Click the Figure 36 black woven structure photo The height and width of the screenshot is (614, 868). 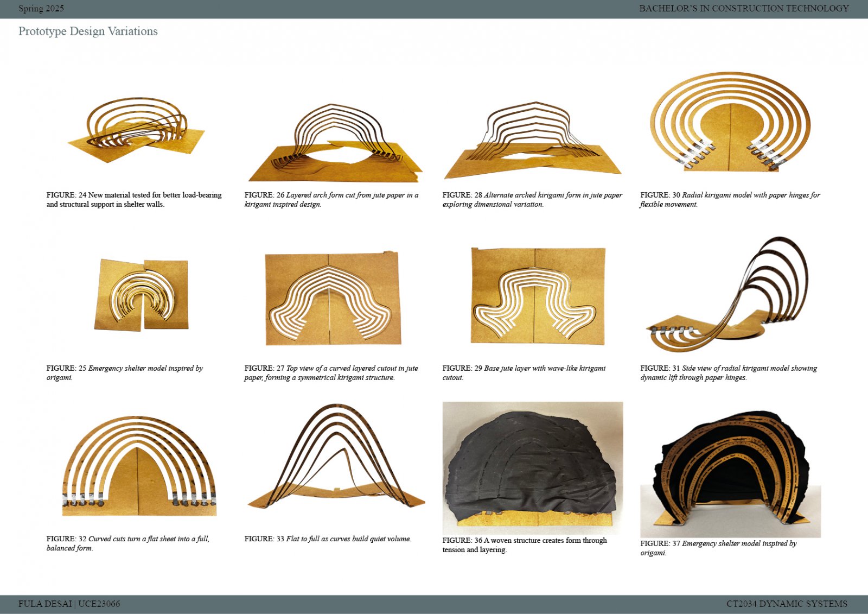(x=533, y=468)
